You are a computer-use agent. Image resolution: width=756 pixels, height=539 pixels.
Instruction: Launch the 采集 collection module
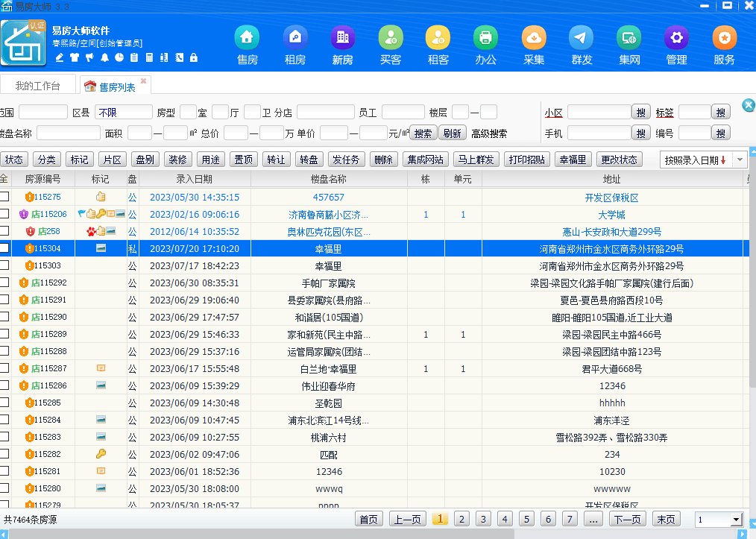pyautogui.click(x=534, y=45)
